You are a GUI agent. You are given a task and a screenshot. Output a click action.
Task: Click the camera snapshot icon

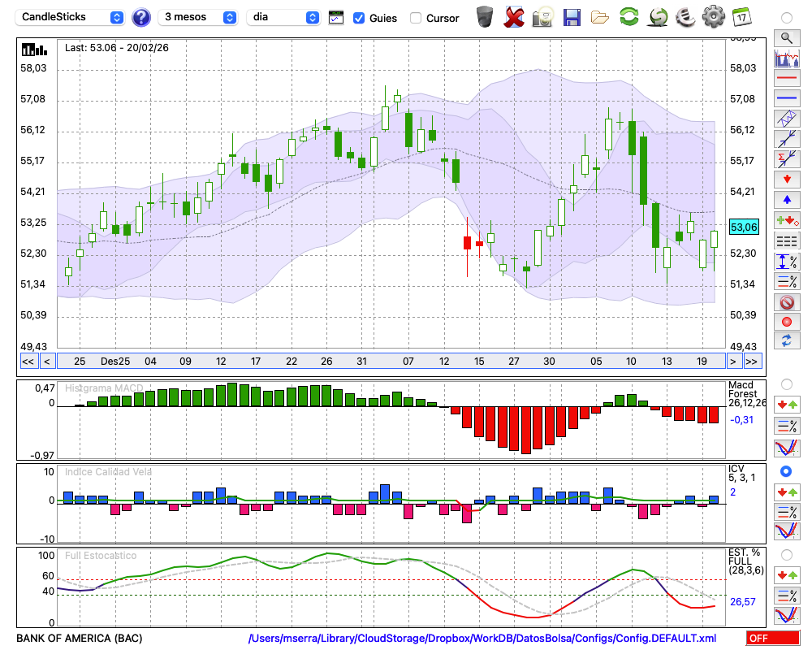542,17
